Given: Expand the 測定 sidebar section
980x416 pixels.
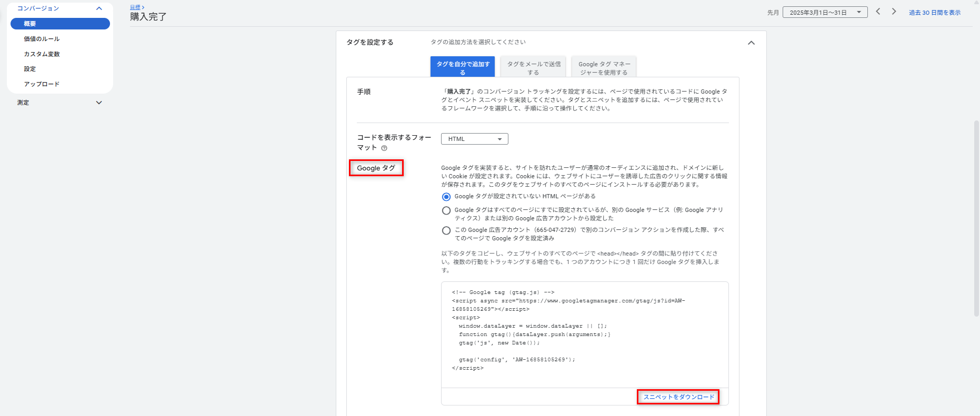Looking at the screenshot, I should tap(99, 103).
